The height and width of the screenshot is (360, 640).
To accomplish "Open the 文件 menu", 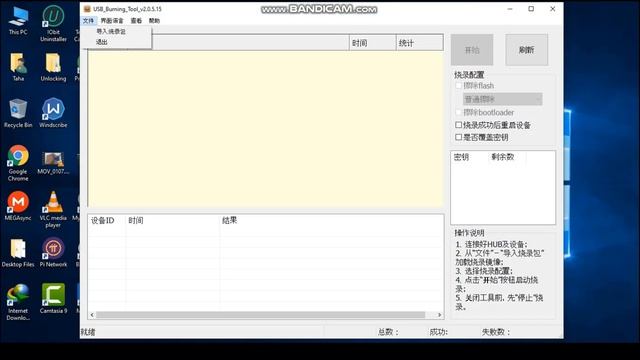I will 88,20.
